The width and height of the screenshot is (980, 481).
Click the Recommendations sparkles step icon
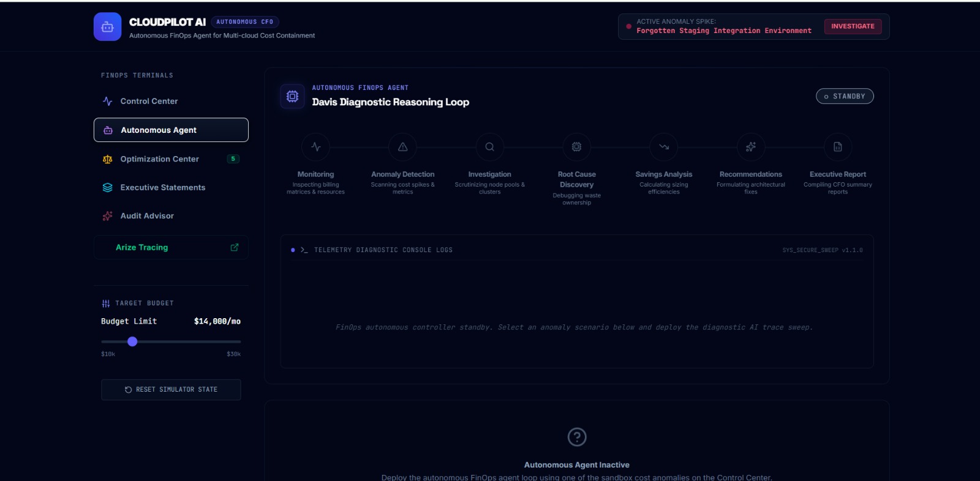click(751, 147)
